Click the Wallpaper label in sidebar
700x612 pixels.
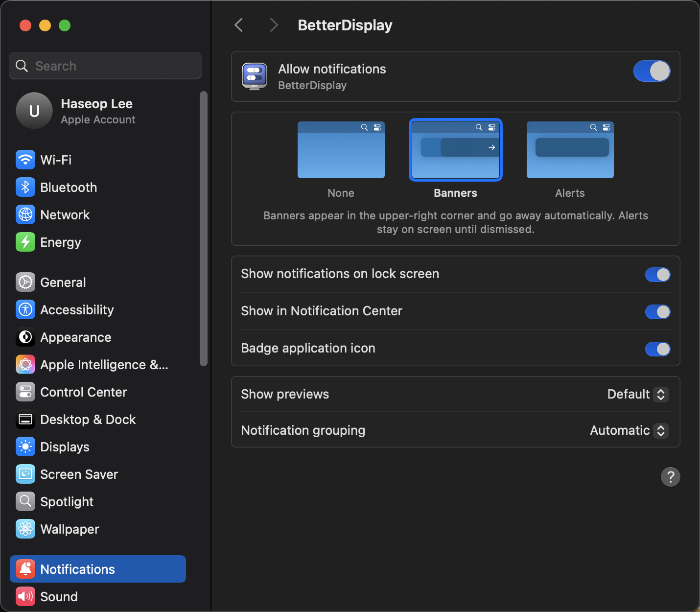pos(70,529)
